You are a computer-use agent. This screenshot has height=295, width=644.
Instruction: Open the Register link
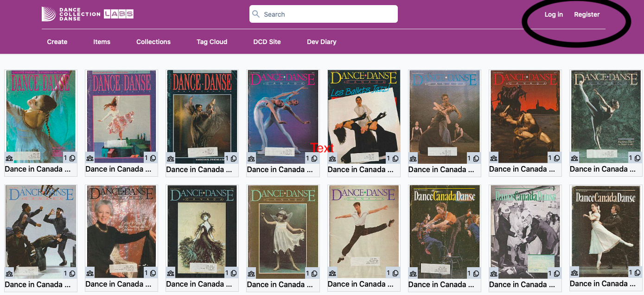[587, 14]
